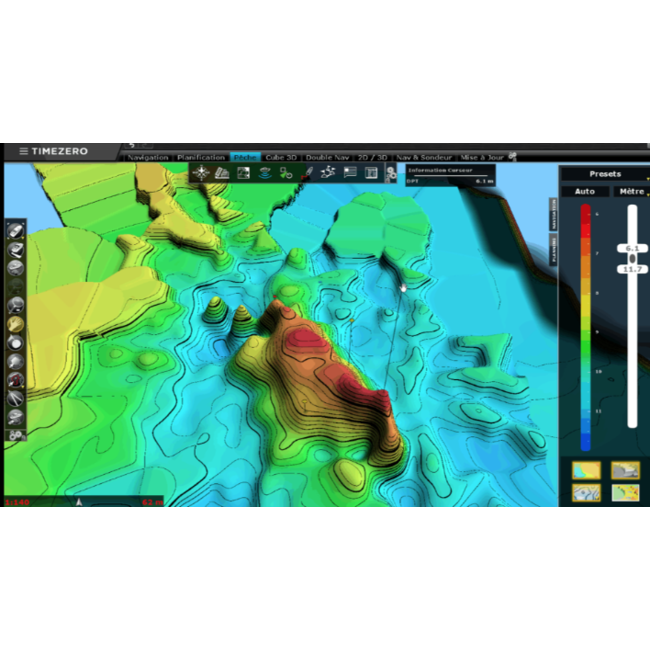
Task: Open the left toolbar configuration gears
Action: point(16,435)
